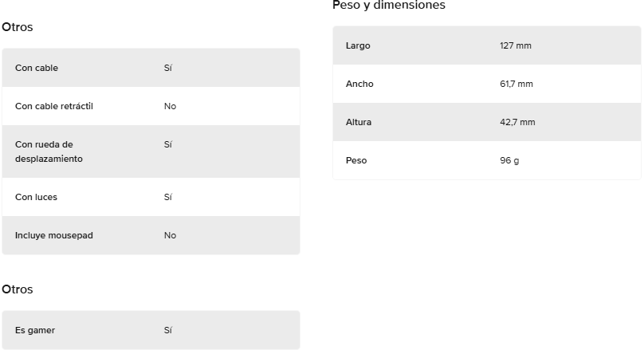Click the "Peso y dimensiones" section heading
This screenshot has width=644, height=354.
click(388, 6)
